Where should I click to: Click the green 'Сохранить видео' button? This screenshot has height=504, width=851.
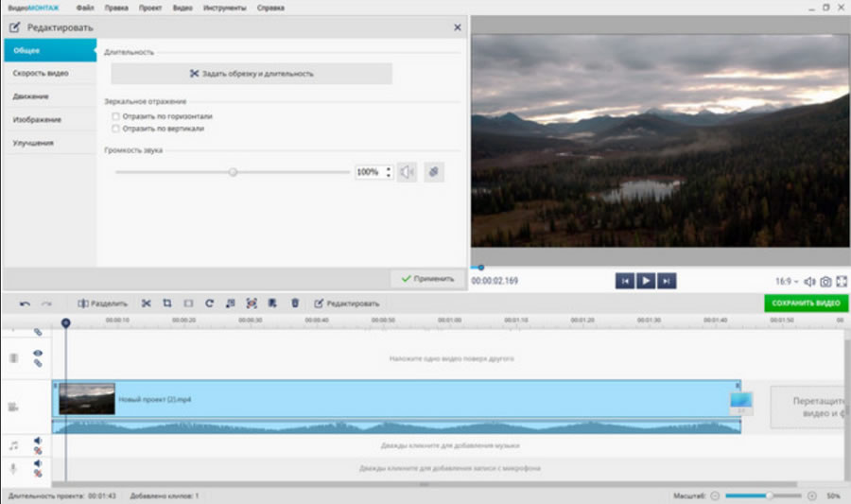pyautogui.click(x=806, y=304)
